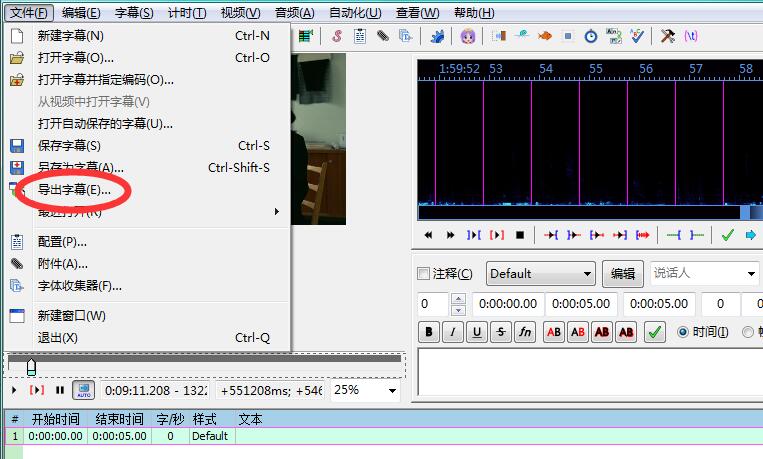Play the current line audio (red brackets)
763x459 pixels.
coord(497,235)
